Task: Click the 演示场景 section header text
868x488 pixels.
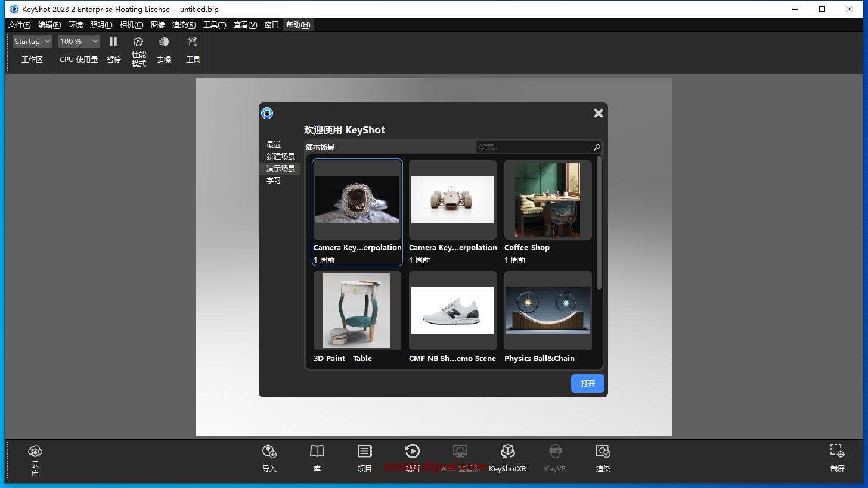Action: tap(320, 147)
